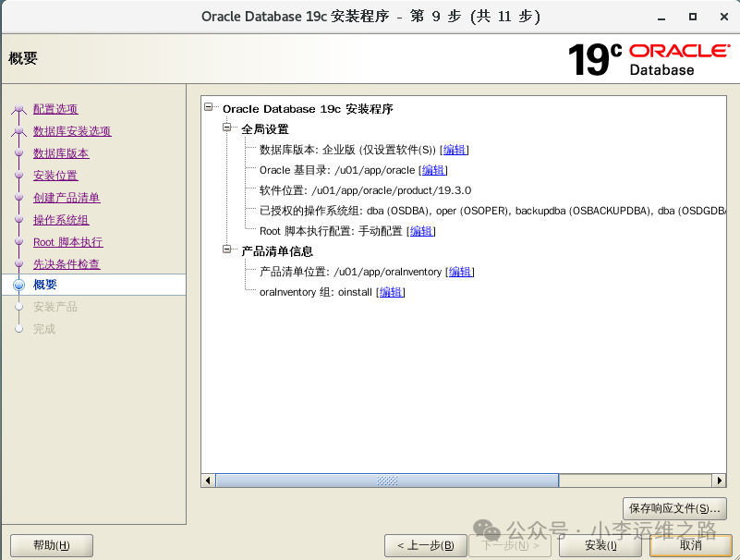This screenshot has width=740, height=560.
Task: Go to the Root 脚本执行 step
Action: click(68, 242)
